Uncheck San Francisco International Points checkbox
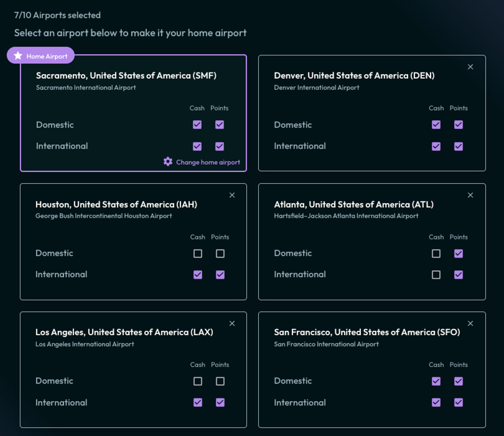The image size is (504, 436). (x=458, y=402)
